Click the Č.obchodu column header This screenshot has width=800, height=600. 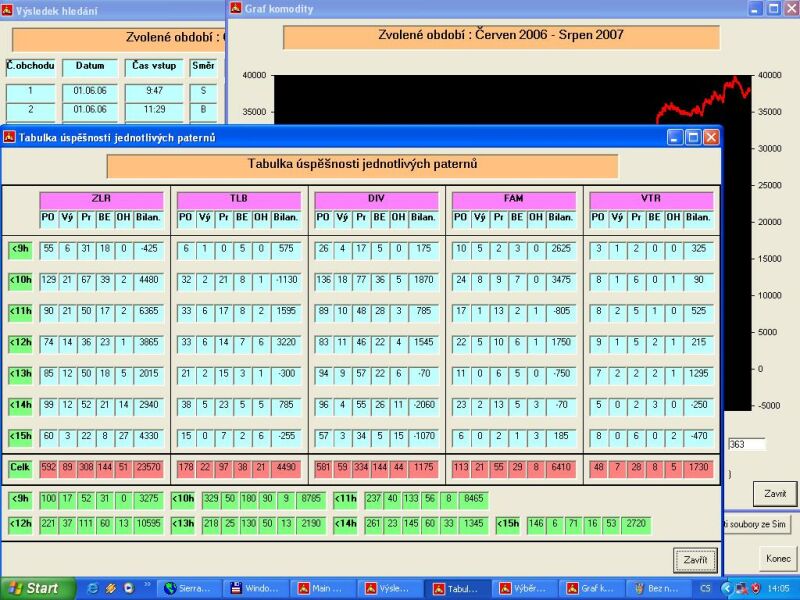[x=30, y=67]
